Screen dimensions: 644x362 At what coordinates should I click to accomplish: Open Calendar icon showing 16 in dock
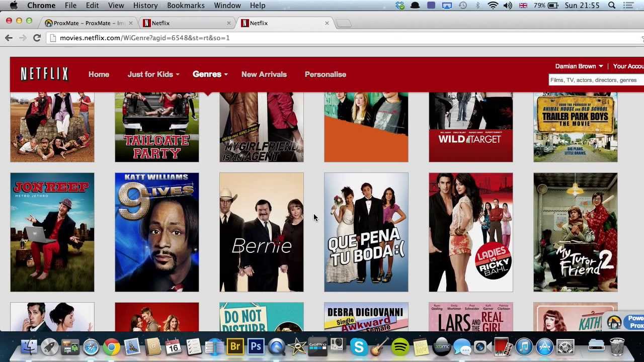[174, 346]
